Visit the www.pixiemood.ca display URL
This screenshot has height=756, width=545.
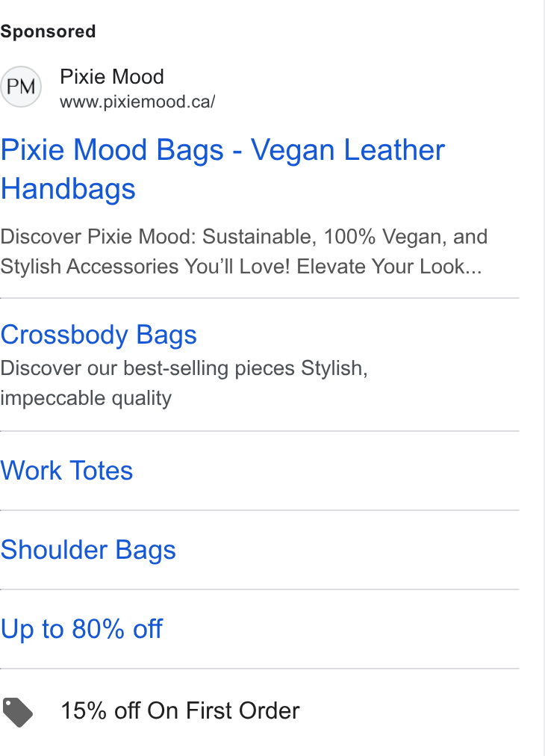point(137,102)
